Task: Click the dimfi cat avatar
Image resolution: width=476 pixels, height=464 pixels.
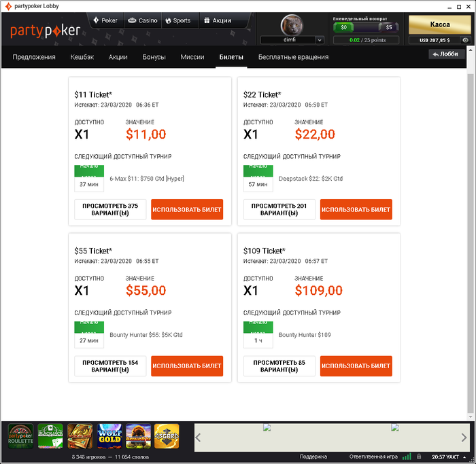Action: coord(292,25)
